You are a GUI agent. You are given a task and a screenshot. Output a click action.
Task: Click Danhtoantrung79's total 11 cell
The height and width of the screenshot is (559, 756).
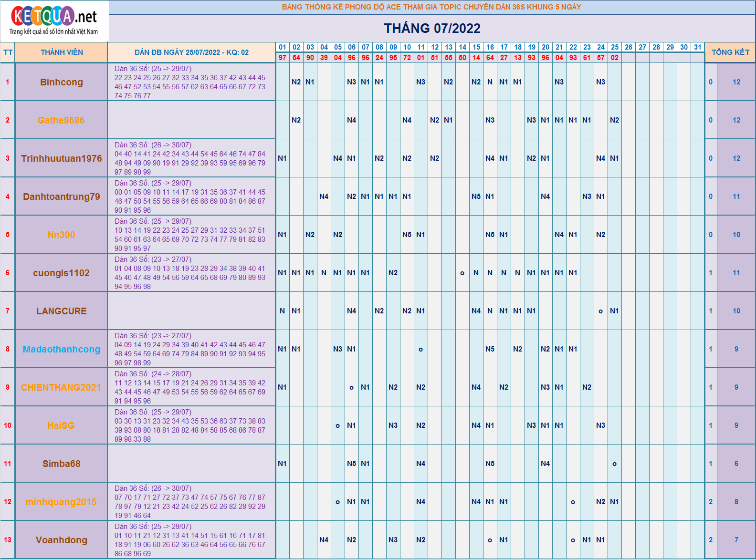pos(736,197)
